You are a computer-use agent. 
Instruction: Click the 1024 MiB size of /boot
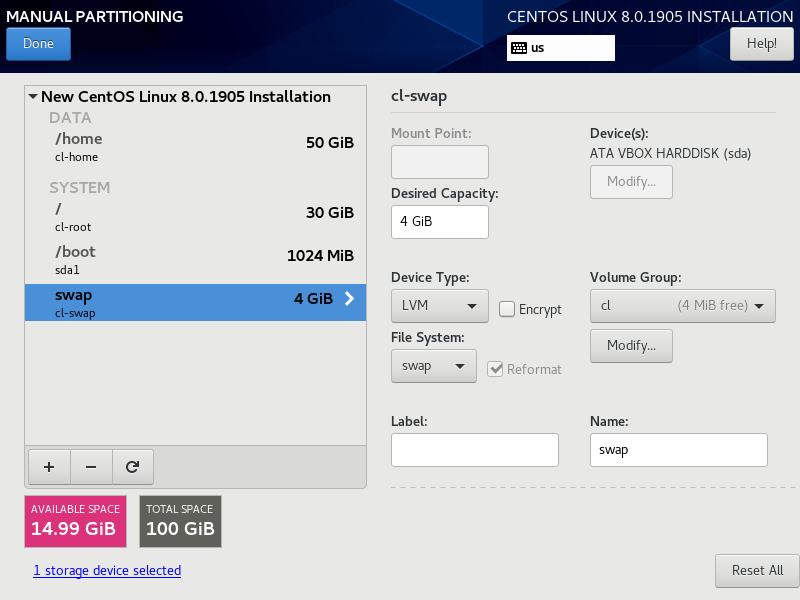point(320,256)
